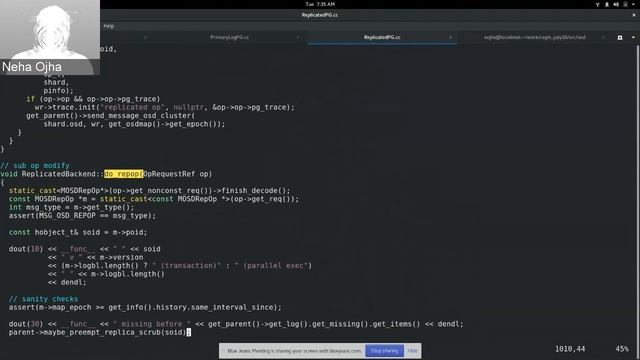The height and width of the screenshot is (360, 640).
Task: Click the '// sanity checks' comment line
Action: click(x=43, y=299)
